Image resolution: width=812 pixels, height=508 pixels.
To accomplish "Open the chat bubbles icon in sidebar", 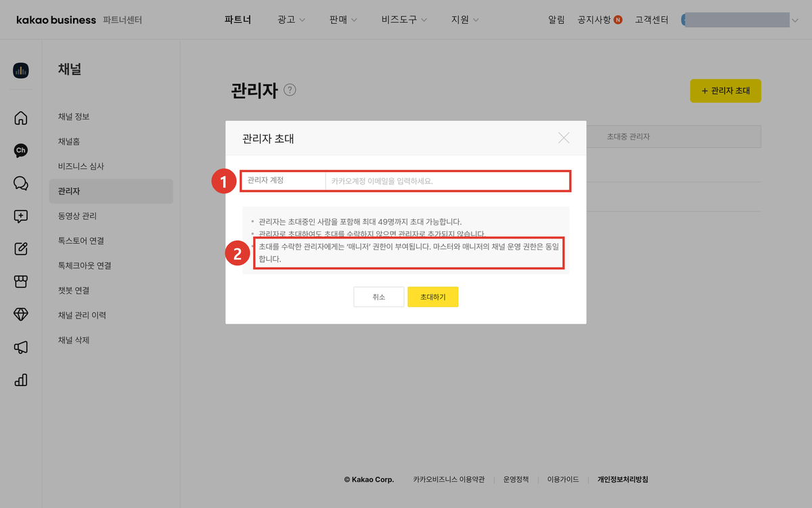I will [21, 184].
